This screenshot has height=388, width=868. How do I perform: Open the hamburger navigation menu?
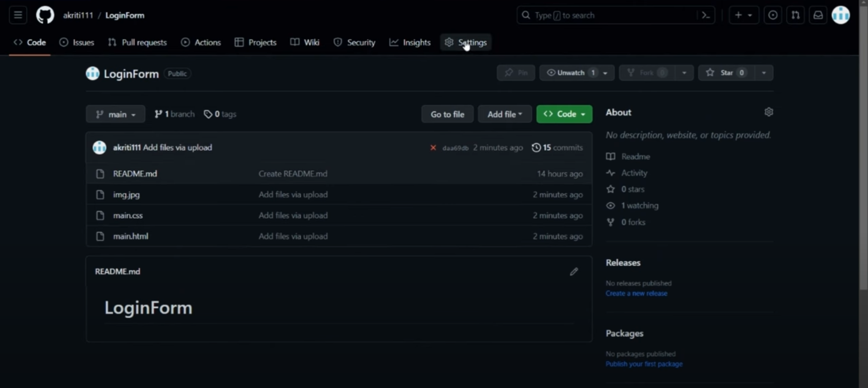18,15
